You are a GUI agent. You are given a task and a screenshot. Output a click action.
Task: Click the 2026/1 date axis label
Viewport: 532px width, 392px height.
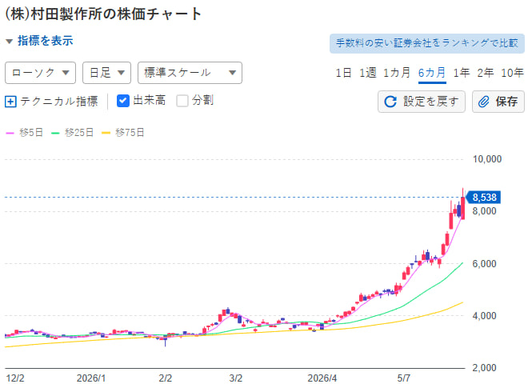[x=91, y=378]
